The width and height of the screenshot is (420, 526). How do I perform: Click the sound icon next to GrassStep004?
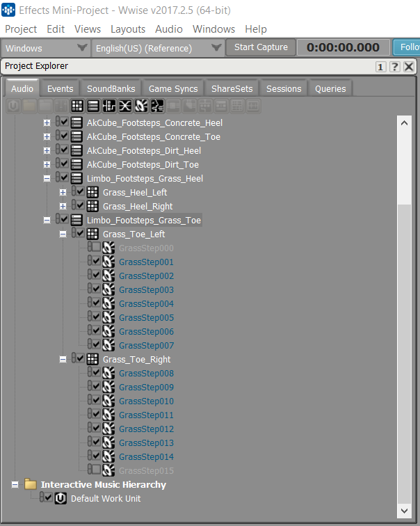(x=108, y=303)
